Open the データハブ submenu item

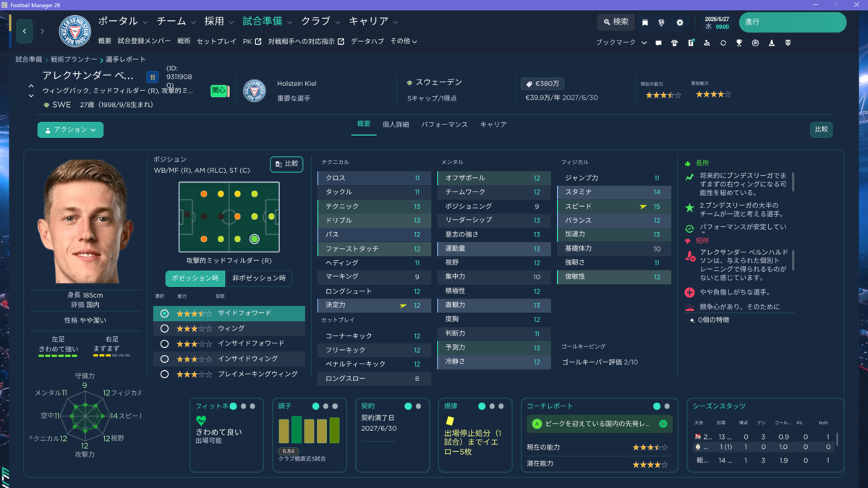click(x=367, y=41)
